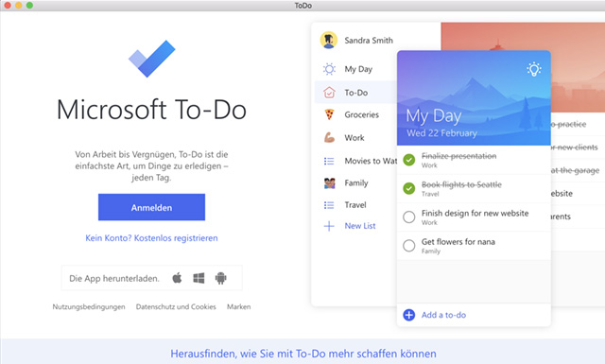
Task: Click the Die App herunterladen label
Action: [114, 278]
